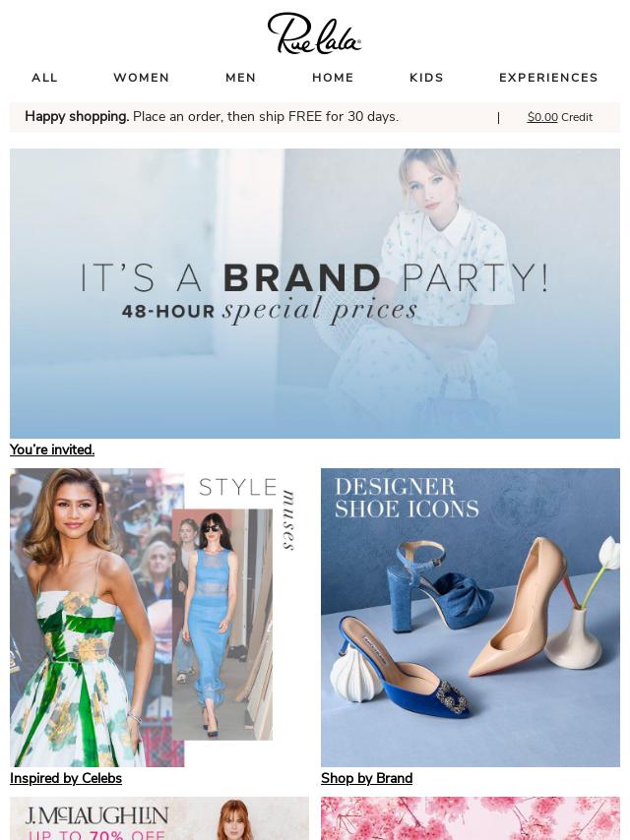Open the Style Muses image
Image resolution: width=630 pixels, height=840 pixels.
[159, 618]
